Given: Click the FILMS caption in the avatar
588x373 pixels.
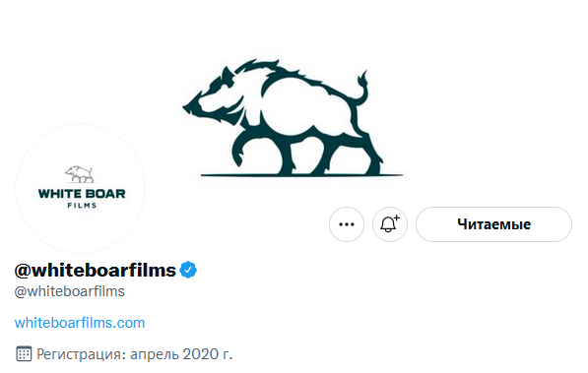Looking at the screenshot, I should tap(82, 206).
